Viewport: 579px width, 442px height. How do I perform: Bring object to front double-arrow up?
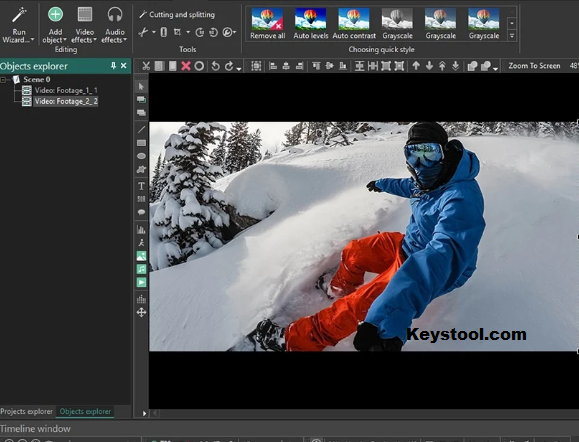tap(442, 66)
